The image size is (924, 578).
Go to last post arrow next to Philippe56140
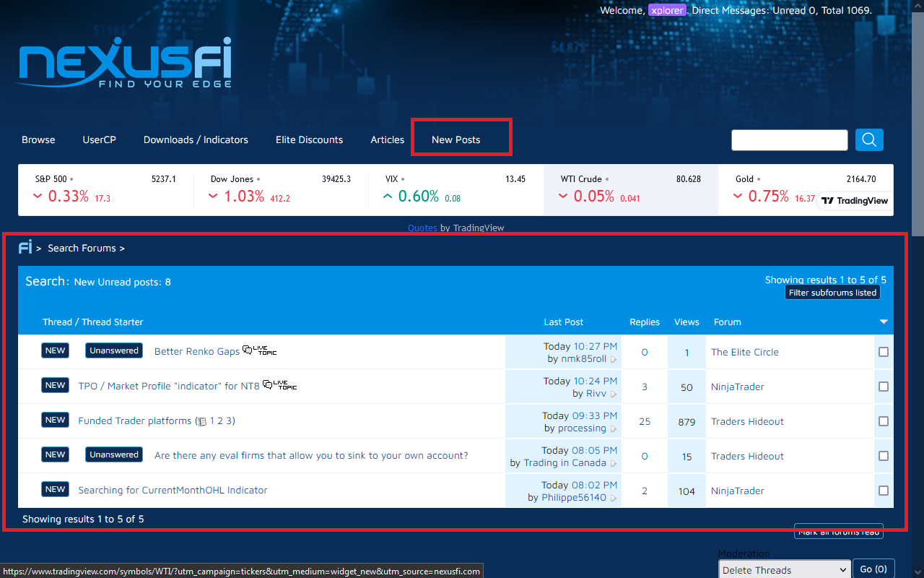pyautogui.click(x=614, y=498)
